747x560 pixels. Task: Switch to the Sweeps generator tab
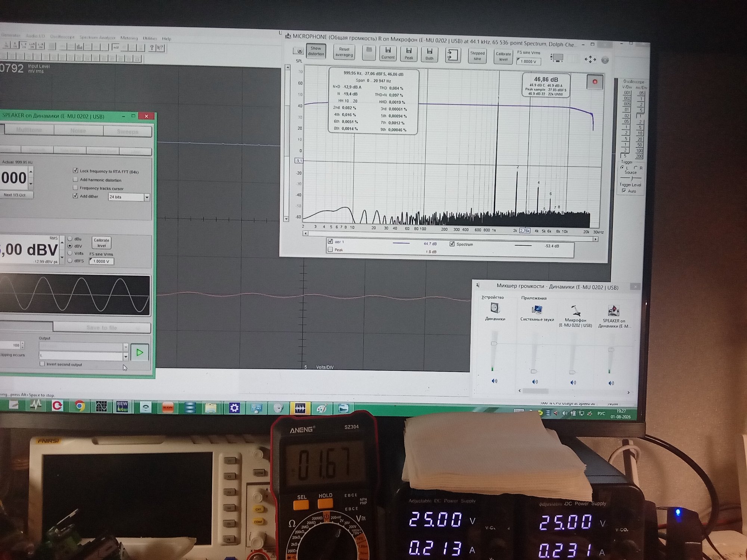pos(128,131)
